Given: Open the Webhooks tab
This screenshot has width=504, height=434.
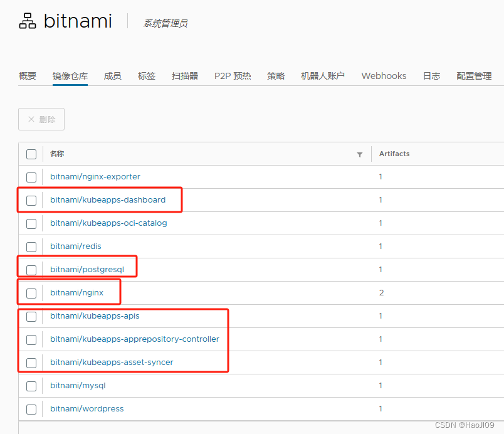Looking at the screenshot, I should click(x=384, y=76).
